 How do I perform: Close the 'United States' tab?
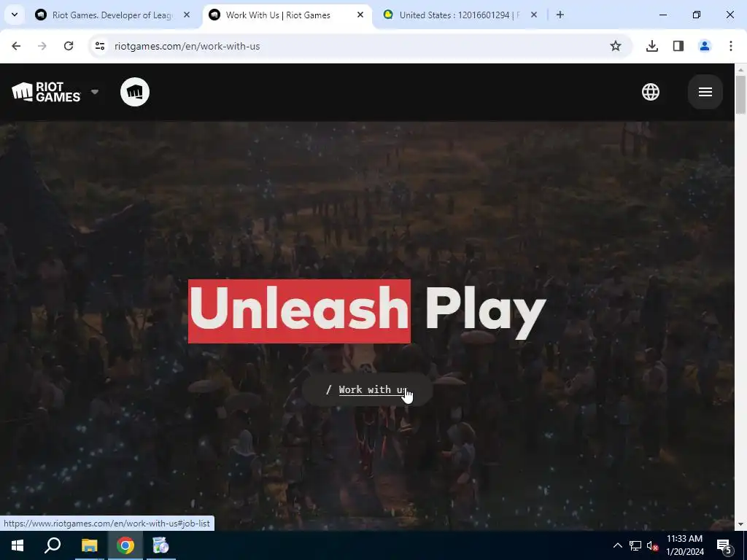click(x=533, y=15)
